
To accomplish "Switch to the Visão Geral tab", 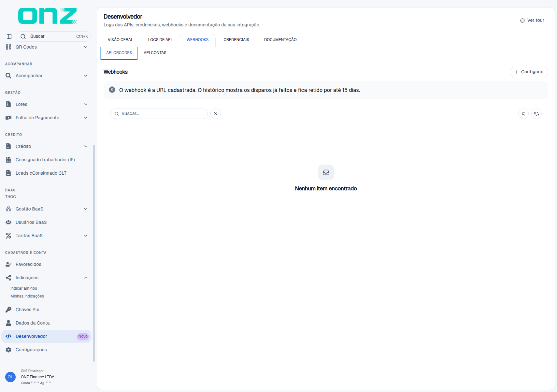I will click(121, 40).
